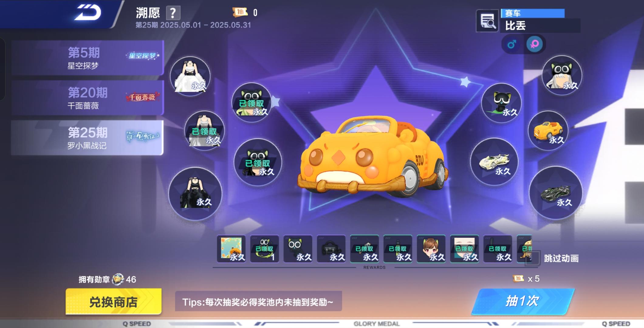Image resolution: width=644 pixels, height=328 pixels.
Task: Select the claimed green cat ring thumbnail
Action: click(x=265, y=249)
